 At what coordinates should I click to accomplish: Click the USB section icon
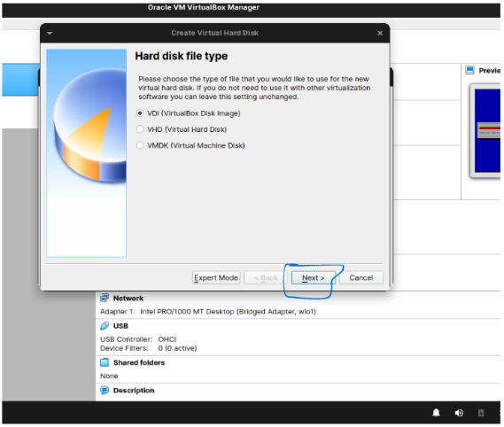pyautogui.click(x=105, y=326)
